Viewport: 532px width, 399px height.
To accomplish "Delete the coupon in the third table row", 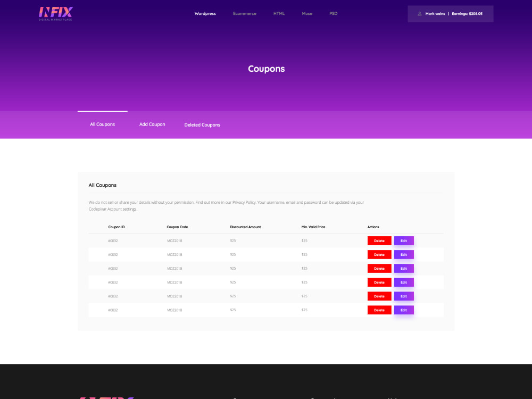I will click(x=379, y=268).
